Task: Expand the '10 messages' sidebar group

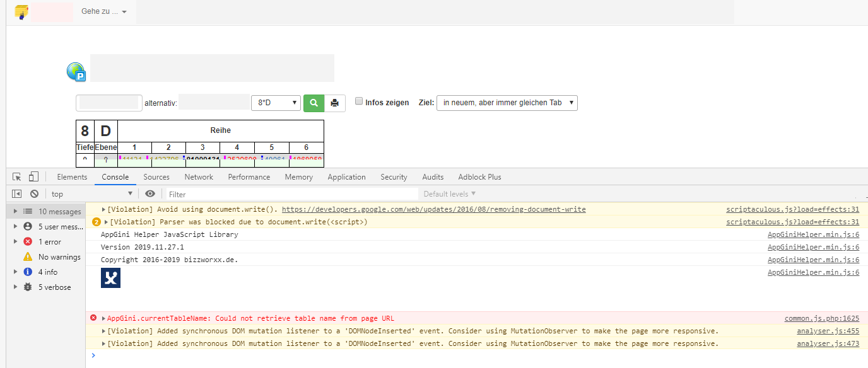Action: tap(15, 212)
